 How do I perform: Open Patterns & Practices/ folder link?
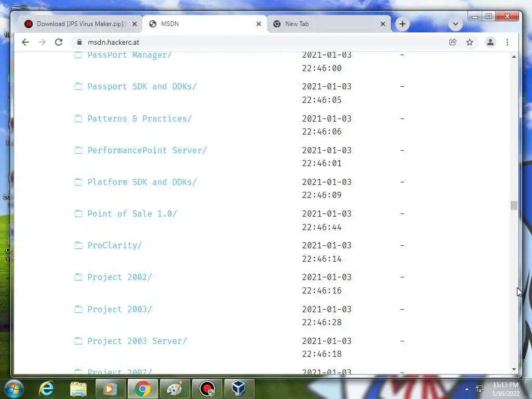[139, 119]
